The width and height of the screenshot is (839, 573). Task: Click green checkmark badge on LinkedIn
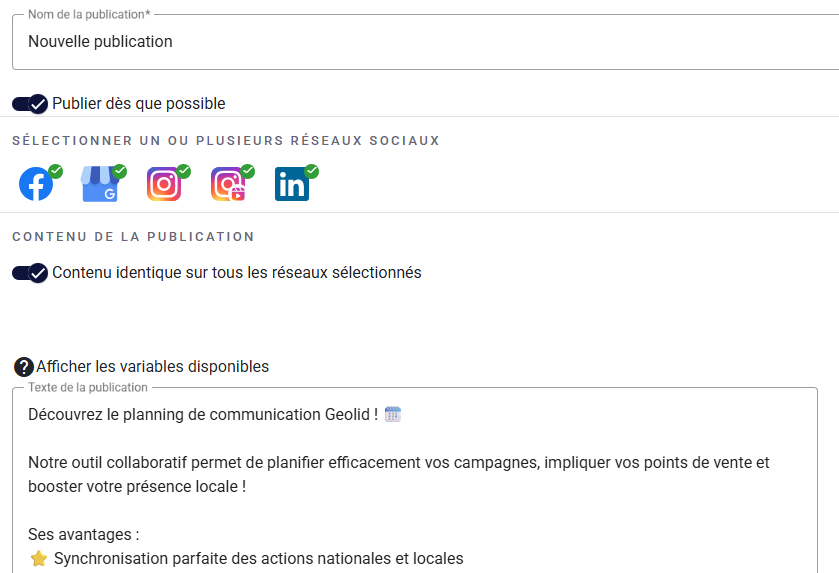tap(311, 171)
